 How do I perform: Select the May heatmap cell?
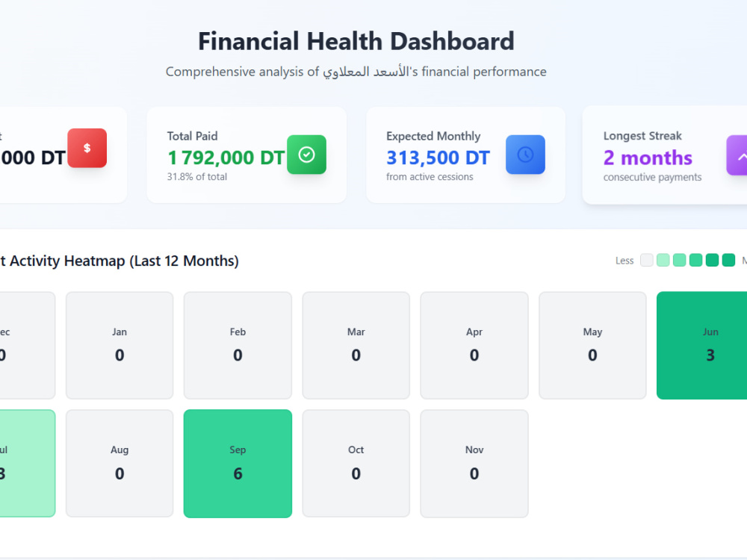pos(592,345)
